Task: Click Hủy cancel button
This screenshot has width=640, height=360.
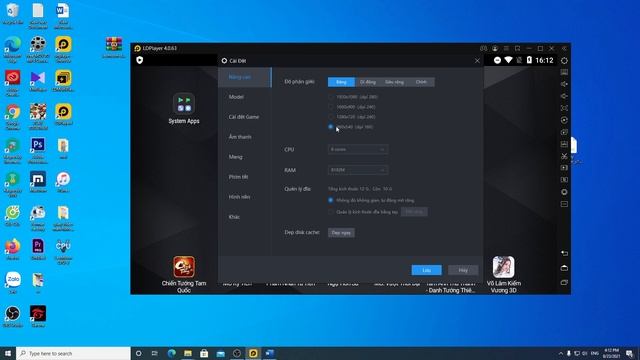Action: point(463,270)
